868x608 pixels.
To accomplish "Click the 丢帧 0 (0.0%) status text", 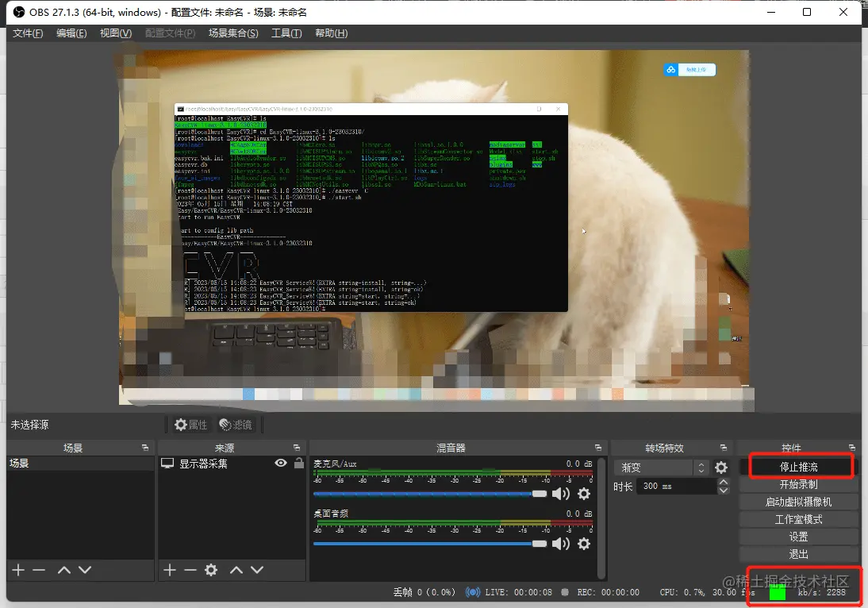I will tap(424, 592).
